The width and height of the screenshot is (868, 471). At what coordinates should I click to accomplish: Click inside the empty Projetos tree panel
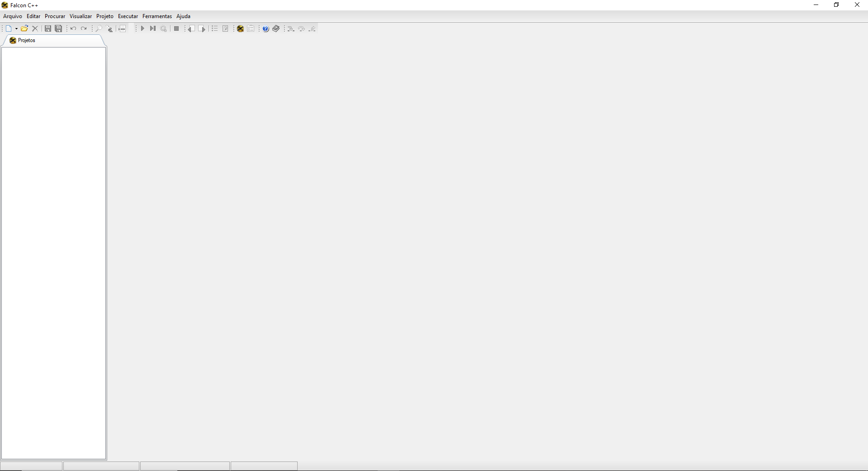pyautogui.click(x=54, y=253)
